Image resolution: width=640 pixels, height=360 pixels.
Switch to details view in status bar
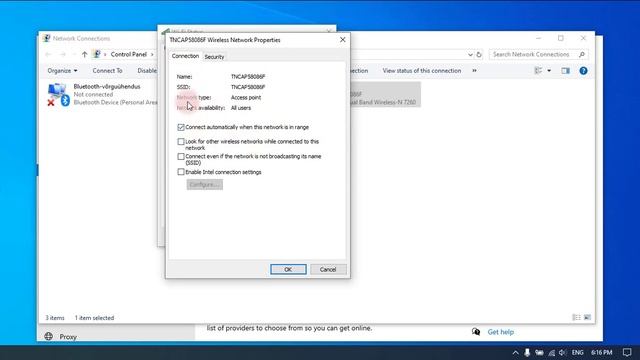pyautogui.click(x=576, y=317)
